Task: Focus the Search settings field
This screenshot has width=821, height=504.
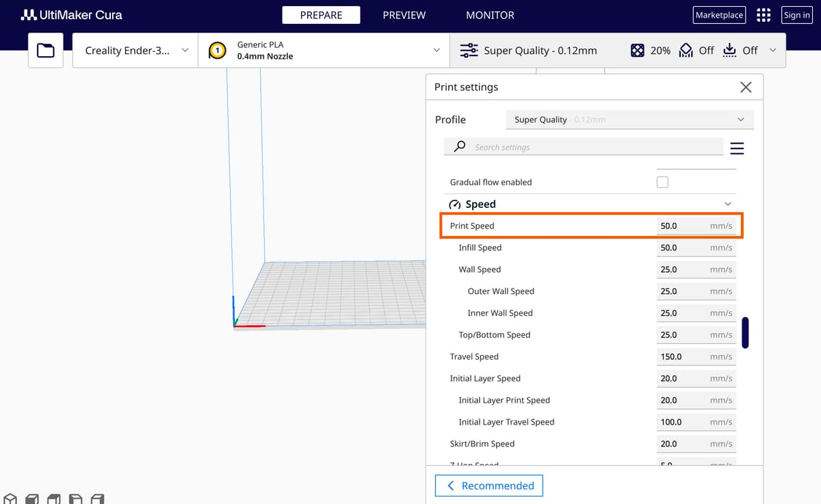Action: 584,146
